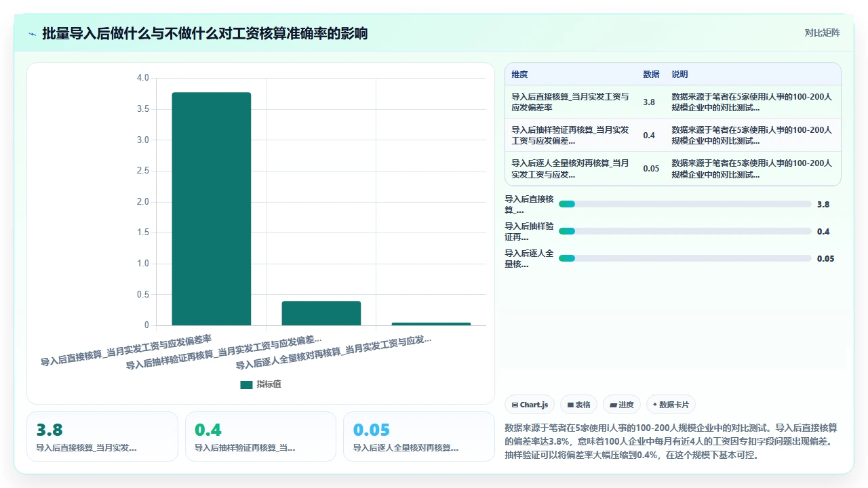868x488 pixels.
Task: Open the 0.05 data card
Action: [x=419, y=436]
